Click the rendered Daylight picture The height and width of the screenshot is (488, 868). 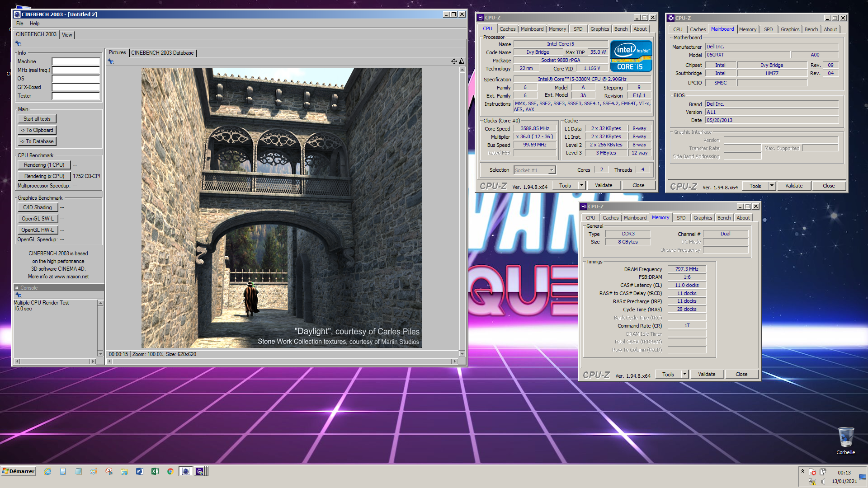[x=281, y=208]
